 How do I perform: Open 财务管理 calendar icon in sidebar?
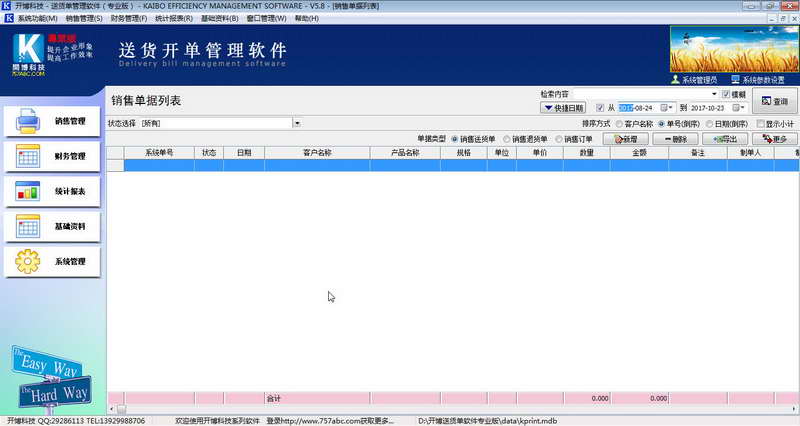click(x=28, y=156)
